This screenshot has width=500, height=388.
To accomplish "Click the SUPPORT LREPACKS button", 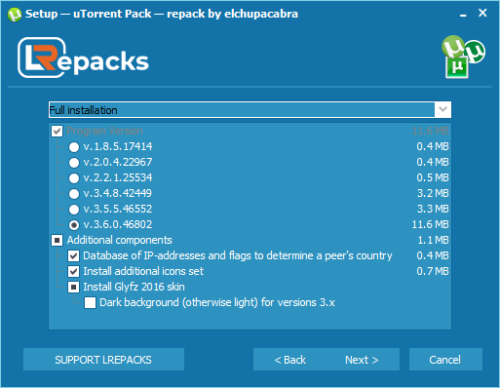I will click(x=103, y=360).
